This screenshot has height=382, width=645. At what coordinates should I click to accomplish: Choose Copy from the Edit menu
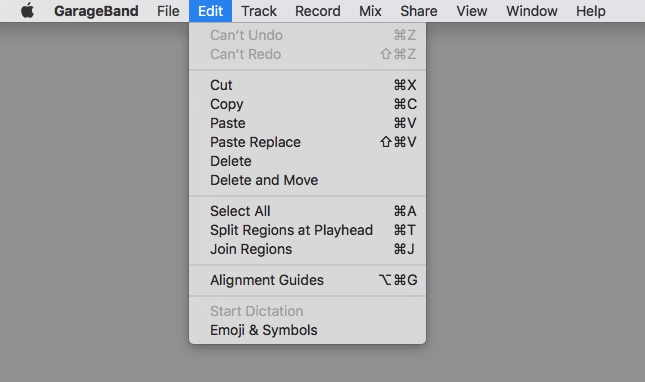click(x=307, y=104)
